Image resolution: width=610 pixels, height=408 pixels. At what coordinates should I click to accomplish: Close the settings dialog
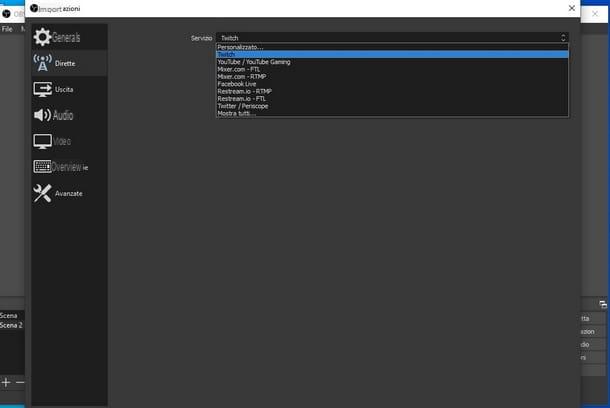click(571, 8)
